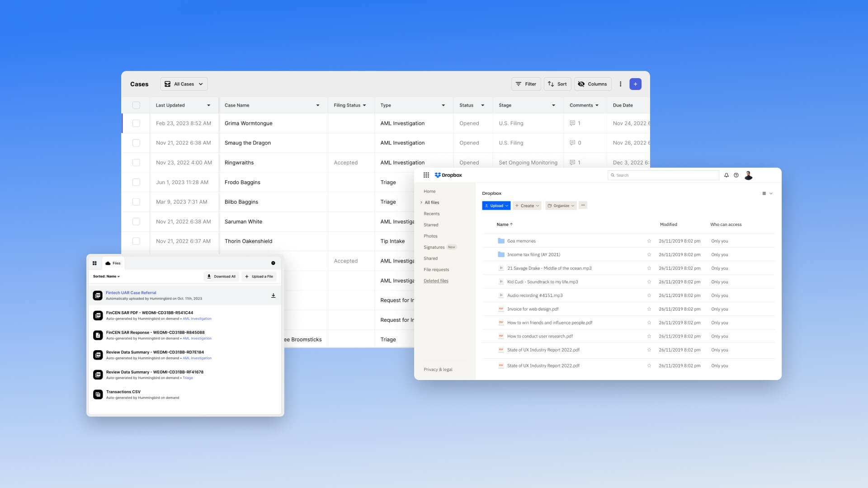Screen dimensions: 868x488
Task: Open Shared in Dropbox sidebar
Action: (x=430, y=258)
